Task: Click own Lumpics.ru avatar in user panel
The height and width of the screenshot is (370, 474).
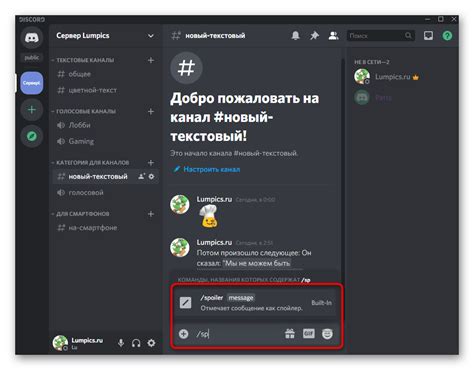Action: coord(60,343)
